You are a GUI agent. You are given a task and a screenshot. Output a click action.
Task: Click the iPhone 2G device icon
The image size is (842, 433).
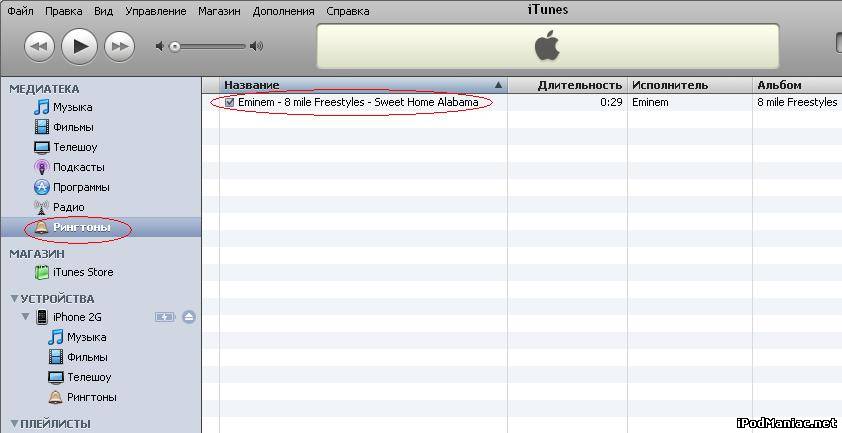click(x=42, y=317)
